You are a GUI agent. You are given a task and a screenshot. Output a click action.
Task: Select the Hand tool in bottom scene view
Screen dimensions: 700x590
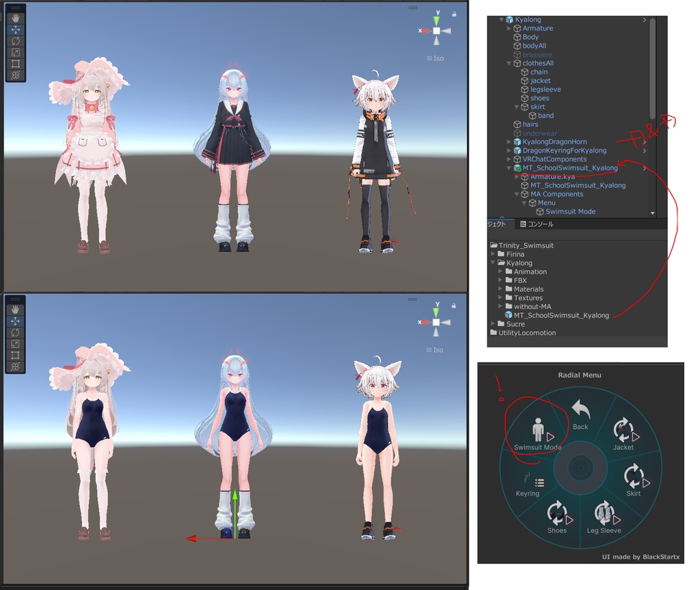(15, 310)
